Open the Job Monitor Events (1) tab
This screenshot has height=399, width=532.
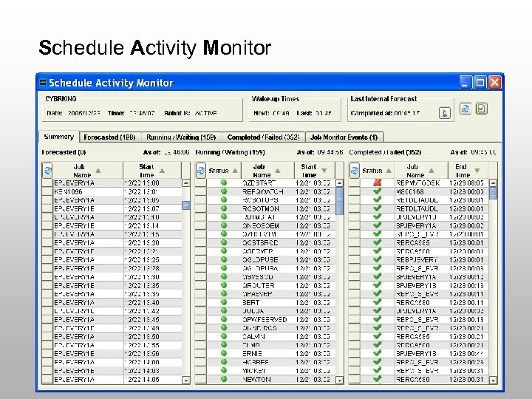pyautogui.click(x=344, y=137)
